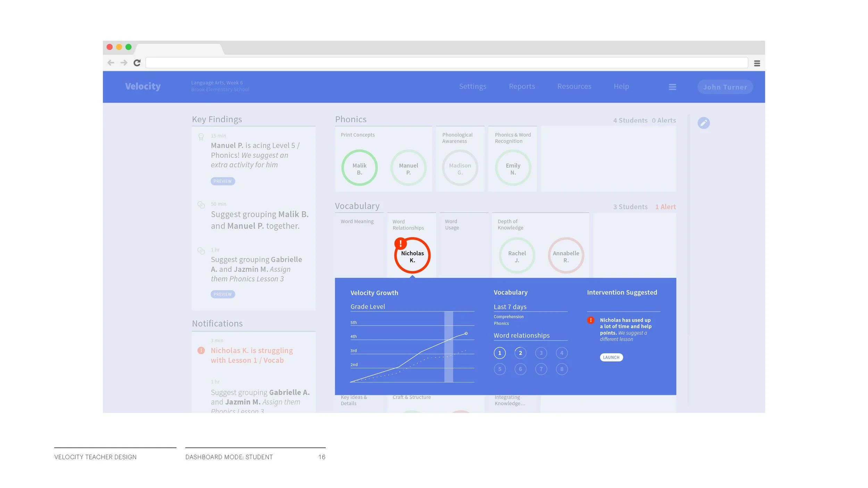The width and height of the screenshot is (868, 488).
Task: Click the browser back arrow
Action: pyautogui.click(x=111, y=63)
